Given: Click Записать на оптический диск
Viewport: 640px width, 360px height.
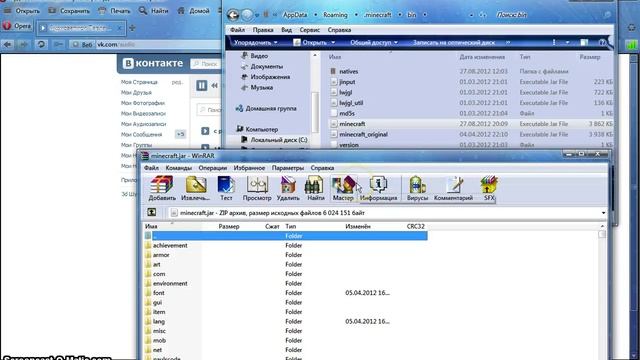Looking at the screenshot, I should [453, 42].
